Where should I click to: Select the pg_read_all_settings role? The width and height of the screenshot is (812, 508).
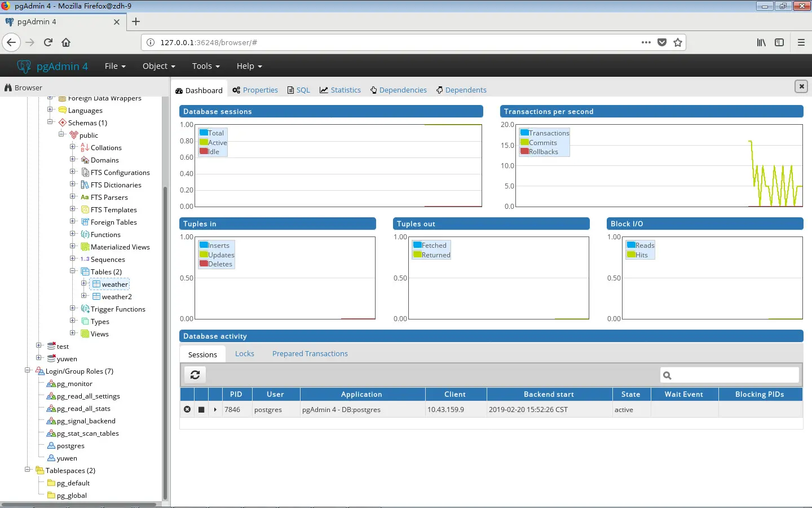click(89, 396)
